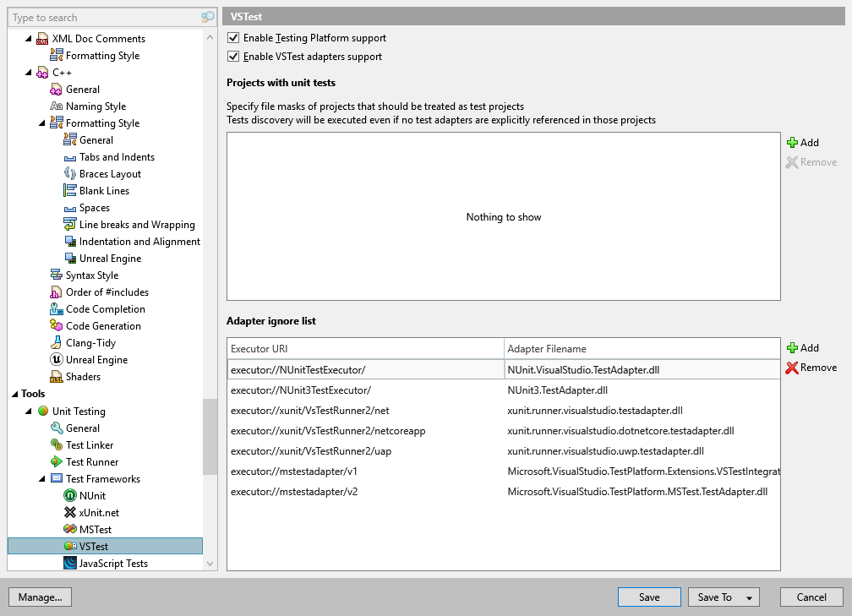
Task: Click the tree scroll-down arrow
Action: point(210,564)
